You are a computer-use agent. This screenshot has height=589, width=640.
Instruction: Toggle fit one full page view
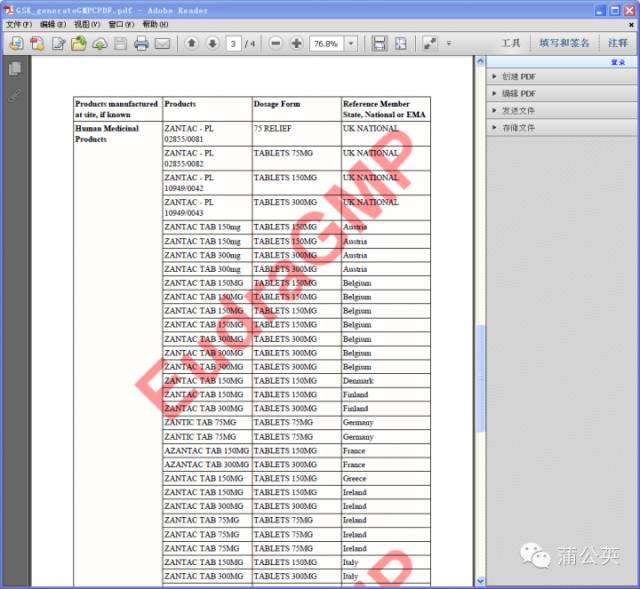(400, 43)
